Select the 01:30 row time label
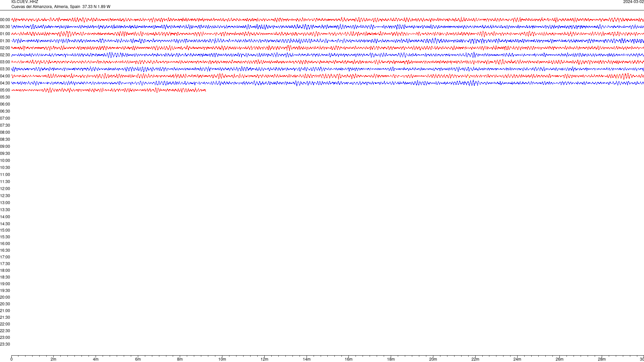The image size is (644, 362). pos(5,41)
